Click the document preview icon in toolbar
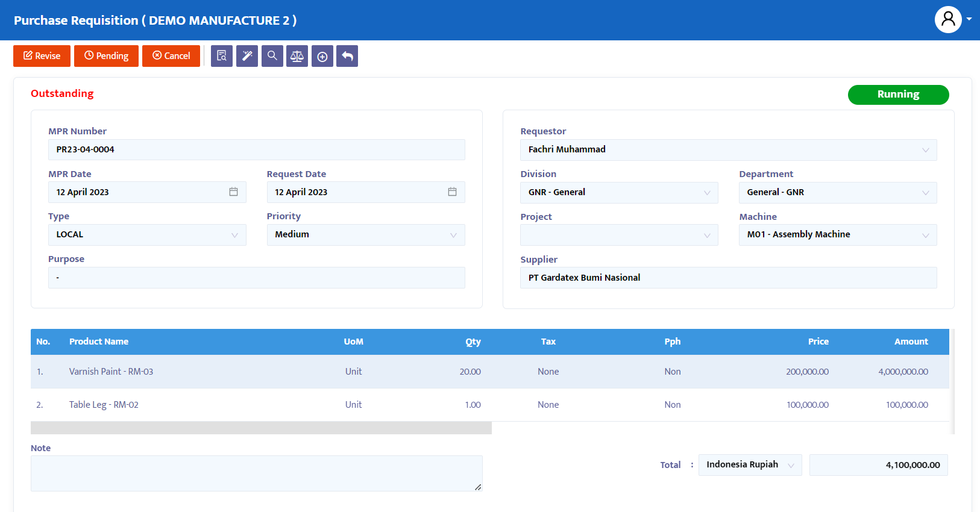The width and height of the screenshot is (980, 512). click(222, 56)
